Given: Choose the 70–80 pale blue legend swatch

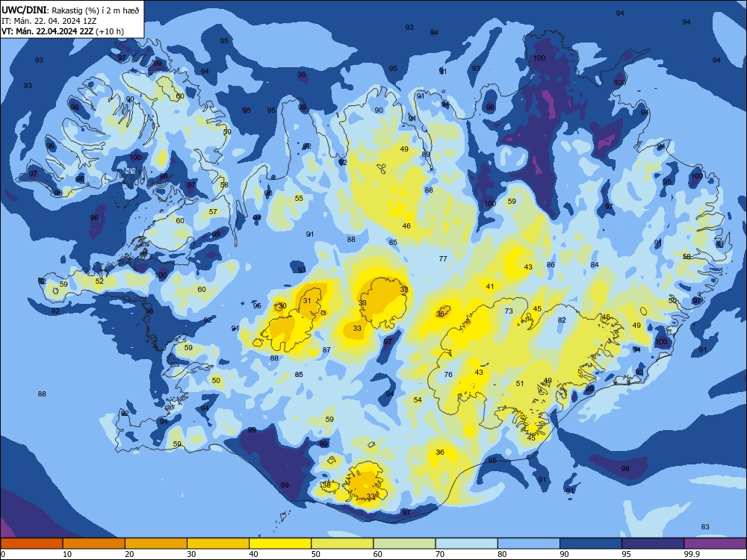Looking at the screenshot, I should (x=466, y=544).
